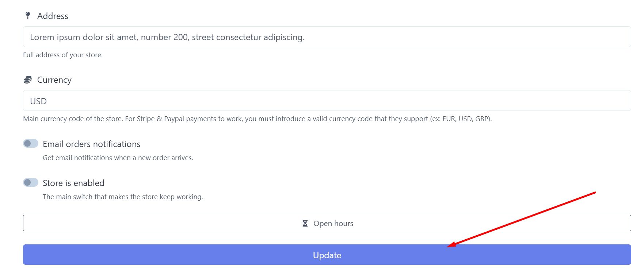The width and height of the screenshot is (644, 275).
Task: Click the 'Get email notifications' description
Action: coord(118,158)
